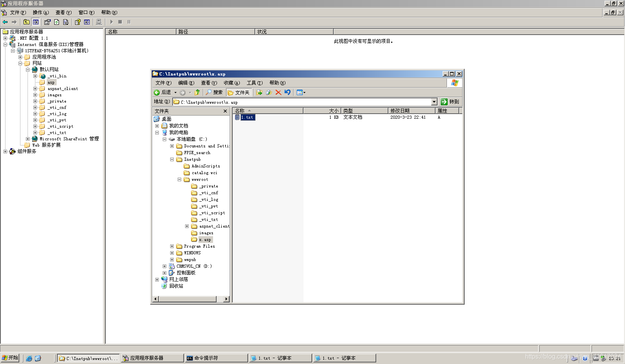Switch to 应用程序服务器 taskbar button
The height and width of the screenshot is (364, 625).
(x=152, y=358)
